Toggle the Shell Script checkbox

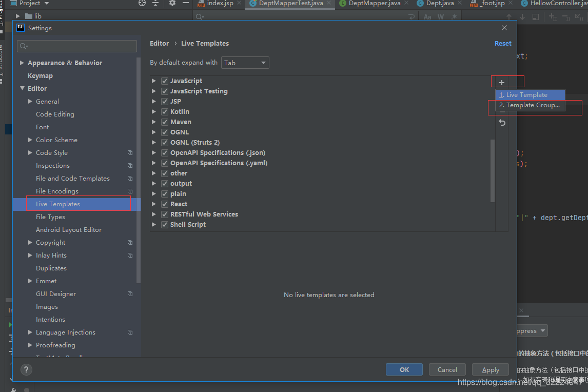click(x=165, y=225)
